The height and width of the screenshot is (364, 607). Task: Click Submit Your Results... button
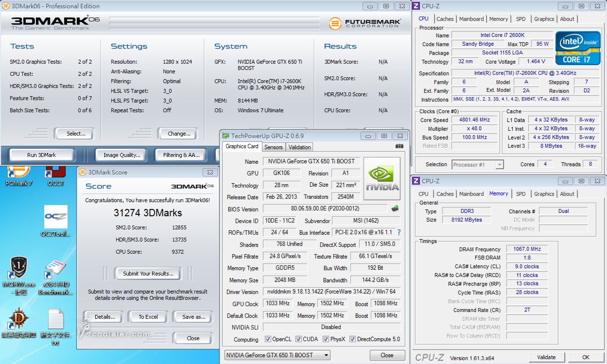tap(148, 274)
